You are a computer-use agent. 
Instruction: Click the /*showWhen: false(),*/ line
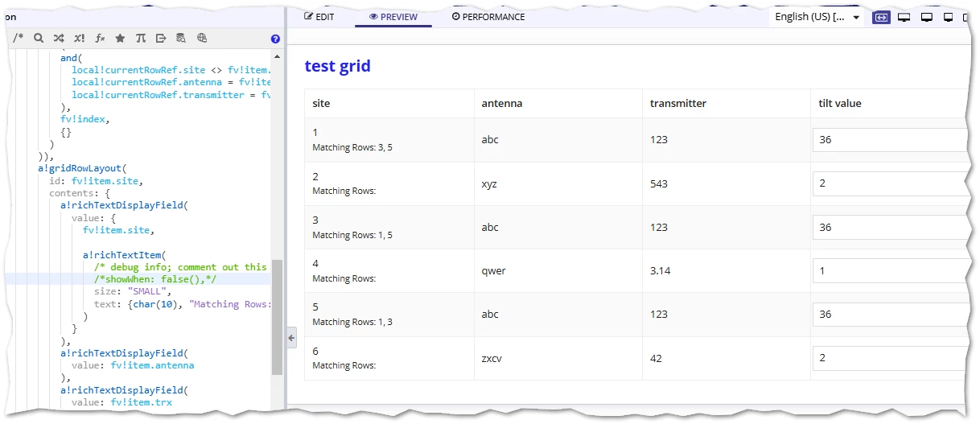tap(155, 279)
